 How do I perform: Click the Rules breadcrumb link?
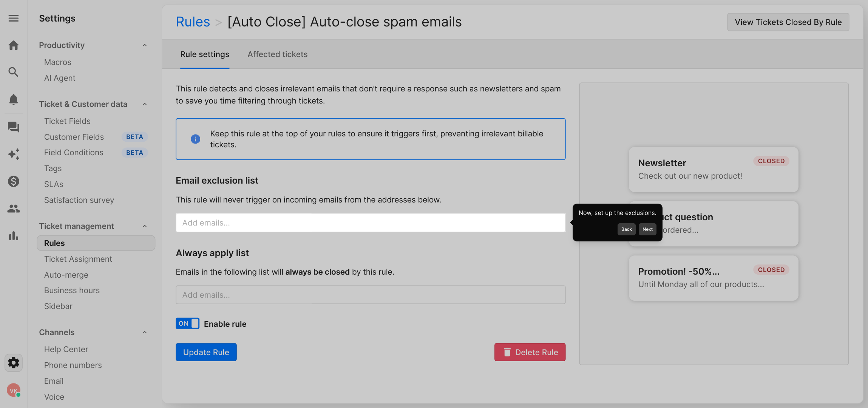(193, 22)
